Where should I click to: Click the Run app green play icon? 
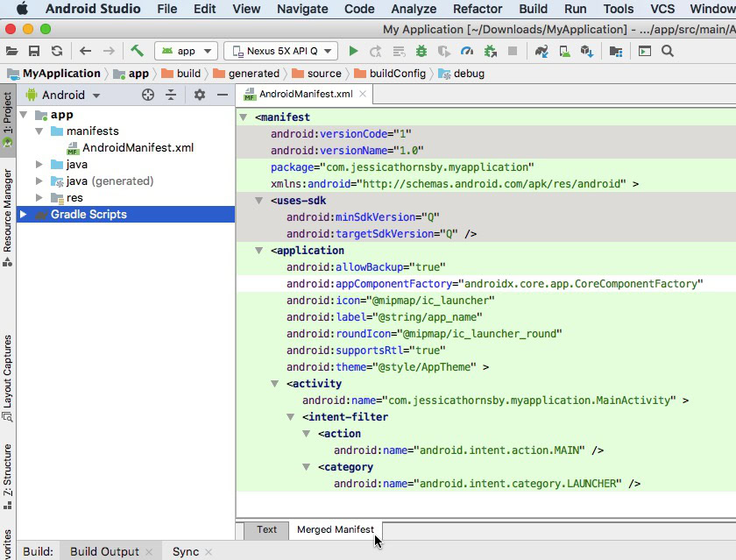353,51
